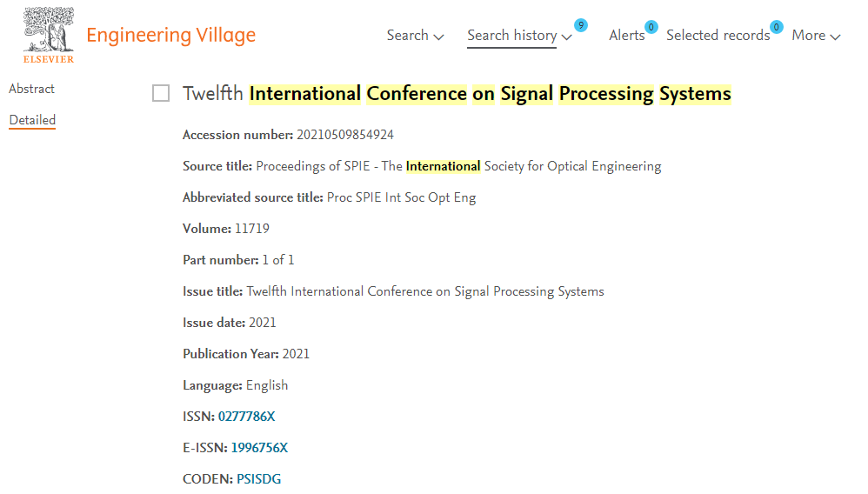Screen dimensions: 868x494
Task: Switch to the Detailed view
Action: (x=32, y=120)
